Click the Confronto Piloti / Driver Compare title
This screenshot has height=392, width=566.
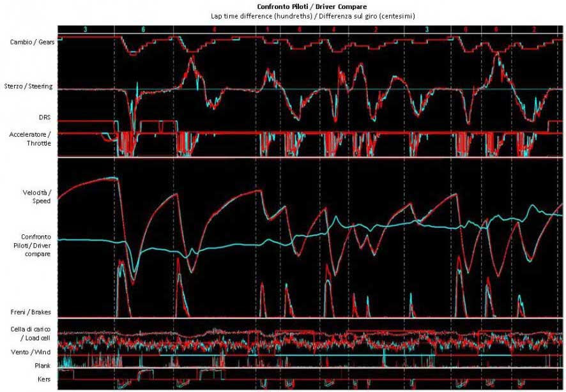[x=311, y=6]
